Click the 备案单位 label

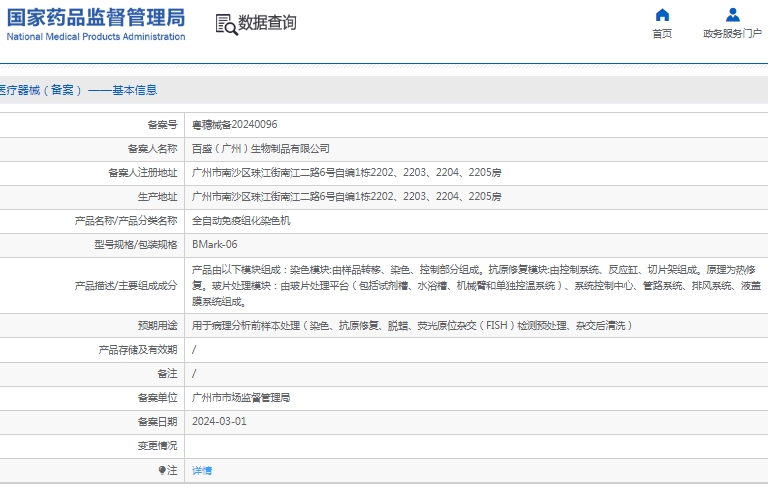pyautogui.click(x=158, y=398)
